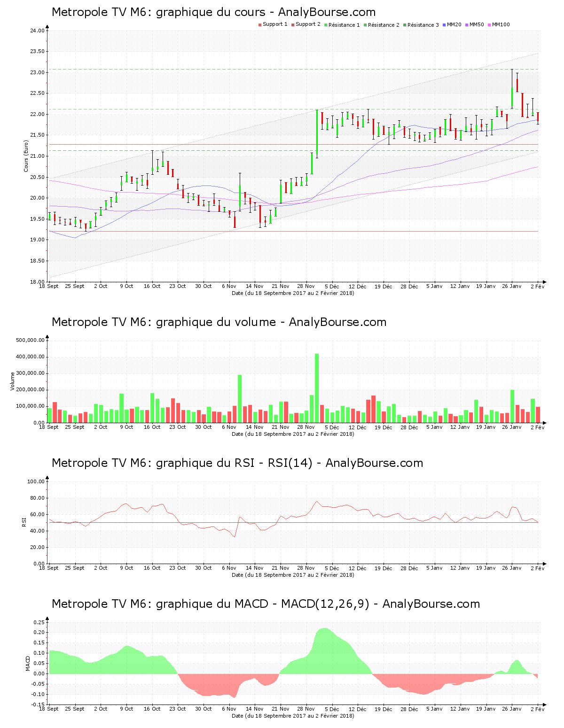
Task: Click the Résistance 2 legend marker
Action: pyautogui.click(x=365, y=25)
